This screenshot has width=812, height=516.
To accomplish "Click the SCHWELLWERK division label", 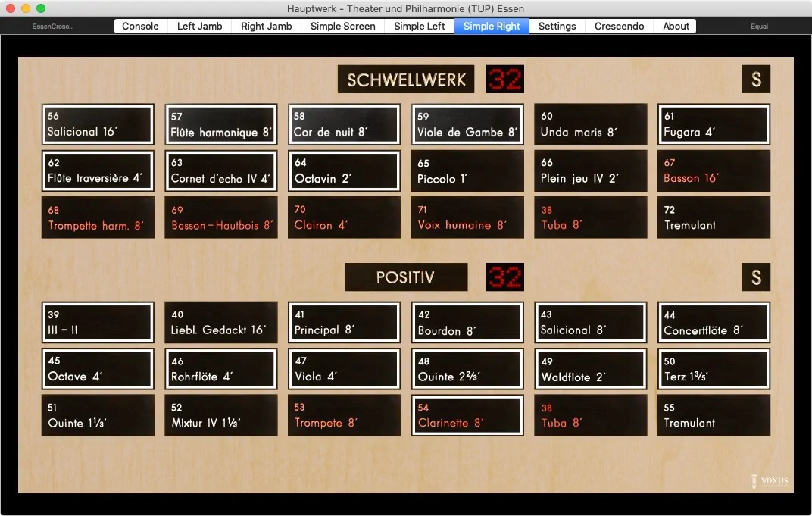I will 406,80.
